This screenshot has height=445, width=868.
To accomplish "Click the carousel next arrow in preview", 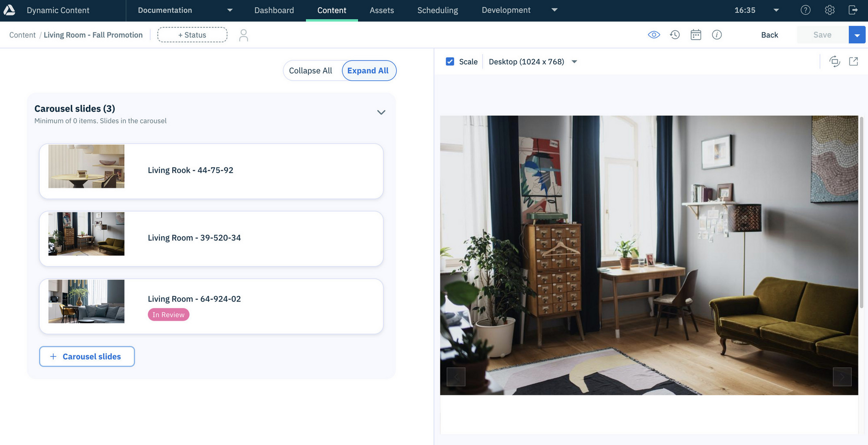I will 842,377.
